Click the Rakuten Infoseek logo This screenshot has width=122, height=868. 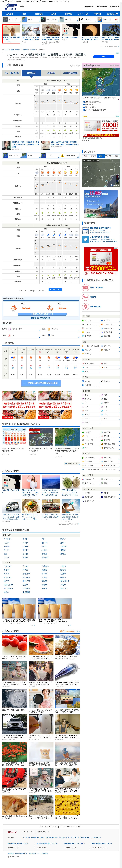(x=10, y=7)
